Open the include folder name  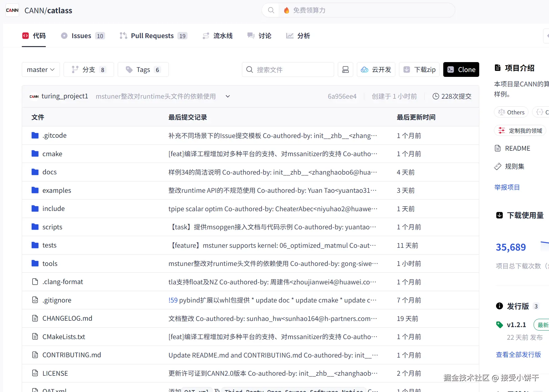click(x=53, y=208)
